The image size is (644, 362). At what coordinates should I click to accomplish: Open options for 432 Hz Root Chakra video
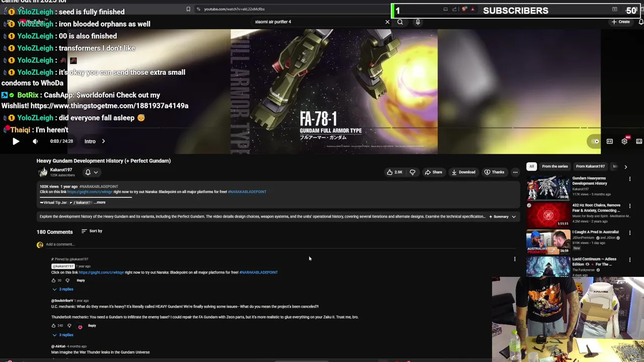pos(630,206)
